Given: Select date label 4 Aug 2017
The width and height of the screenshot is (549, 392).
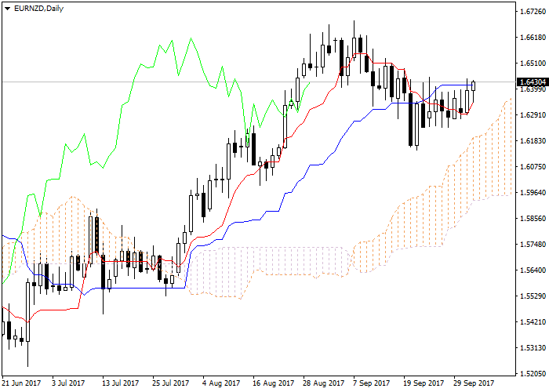Looking at the screenshot, I should point(222,383).
